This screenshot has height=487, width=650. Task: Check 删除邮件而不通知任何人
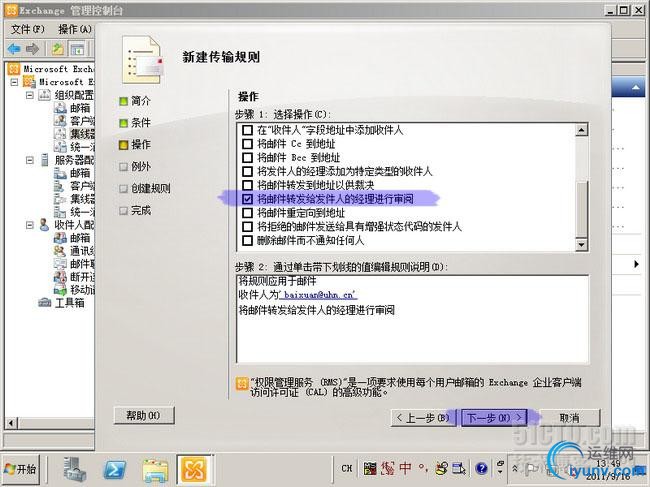point(247,240)
